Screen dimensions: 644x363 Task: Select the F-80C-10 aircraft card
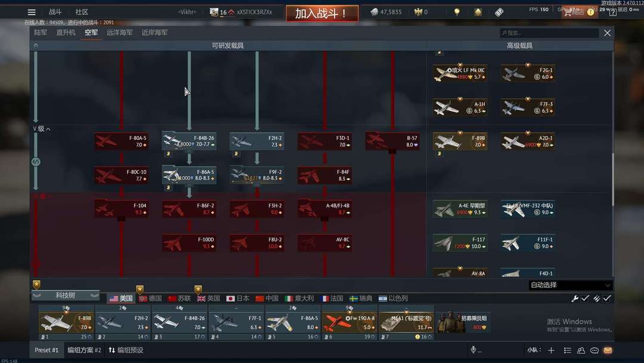121,176
